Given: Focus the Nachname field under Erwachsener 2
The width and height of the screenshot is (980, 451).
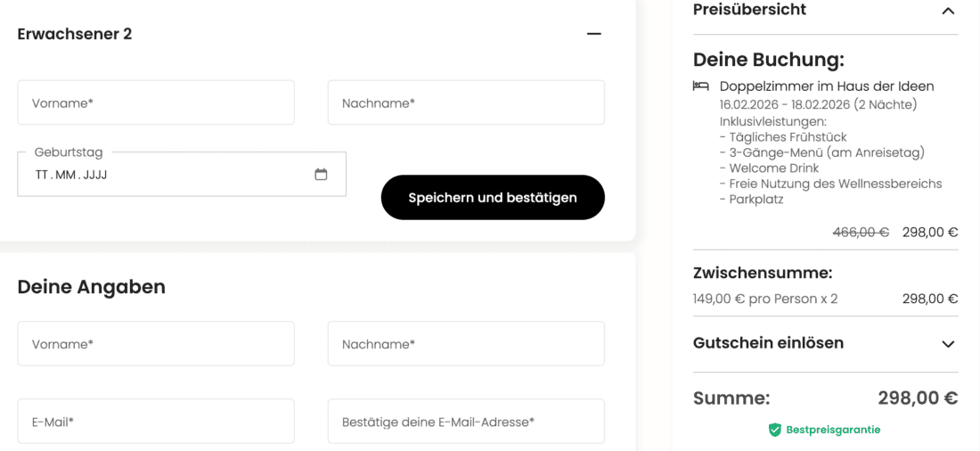Looking at the screenshot, I should coord(466,102).
